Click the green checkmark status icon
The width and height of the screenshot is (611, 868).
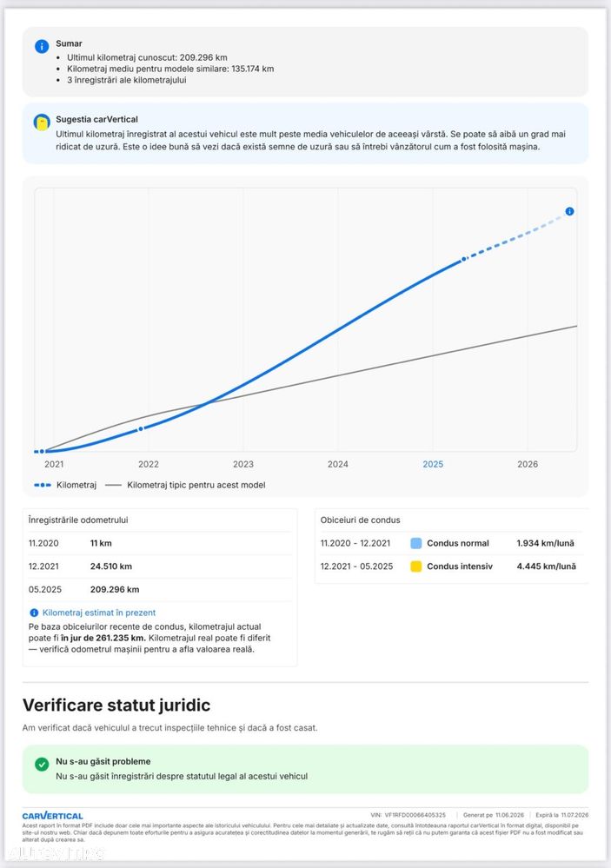(42, 765)
